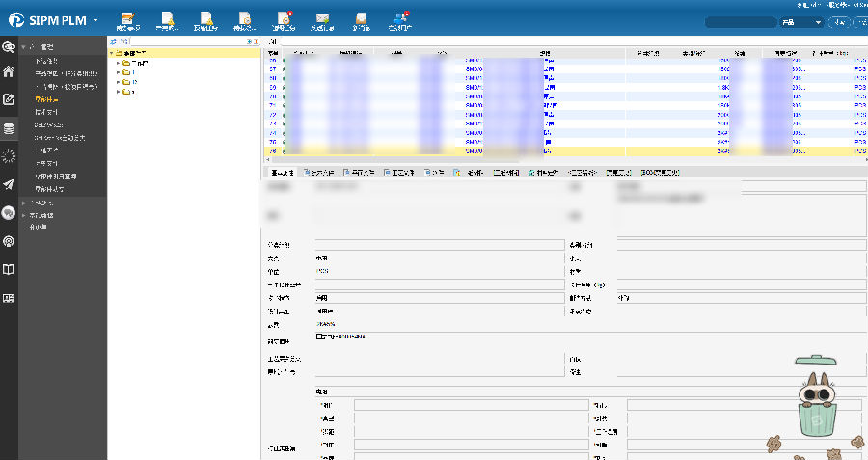The height and width of the screenshot is (460, 868).
Task: Click the SIPM PLM logo icon
Action: click(x=18, y=19)
